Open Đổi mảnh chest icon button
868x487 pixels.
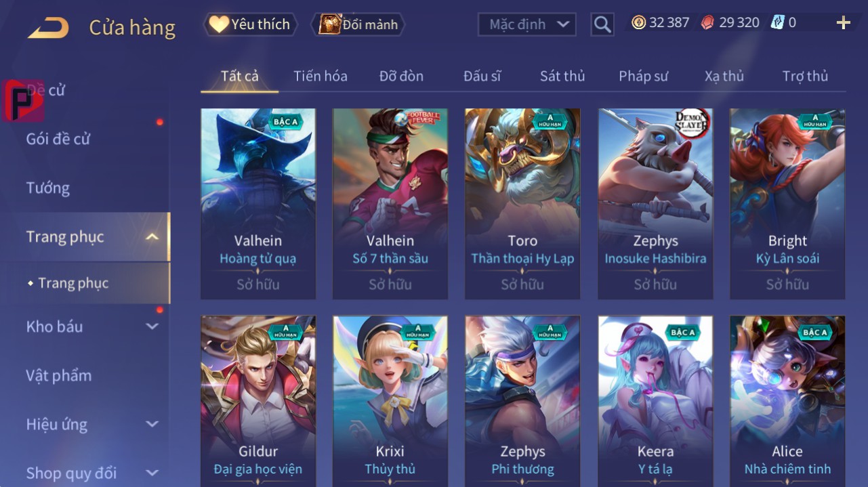(x=357, y=24)
